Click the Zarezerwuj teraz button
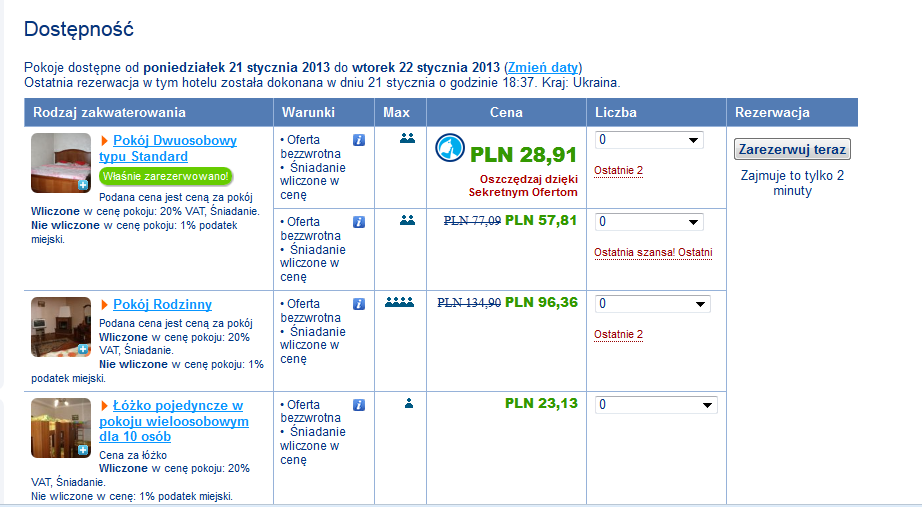Viewport: 922px width, 507px height. [792, 149]
